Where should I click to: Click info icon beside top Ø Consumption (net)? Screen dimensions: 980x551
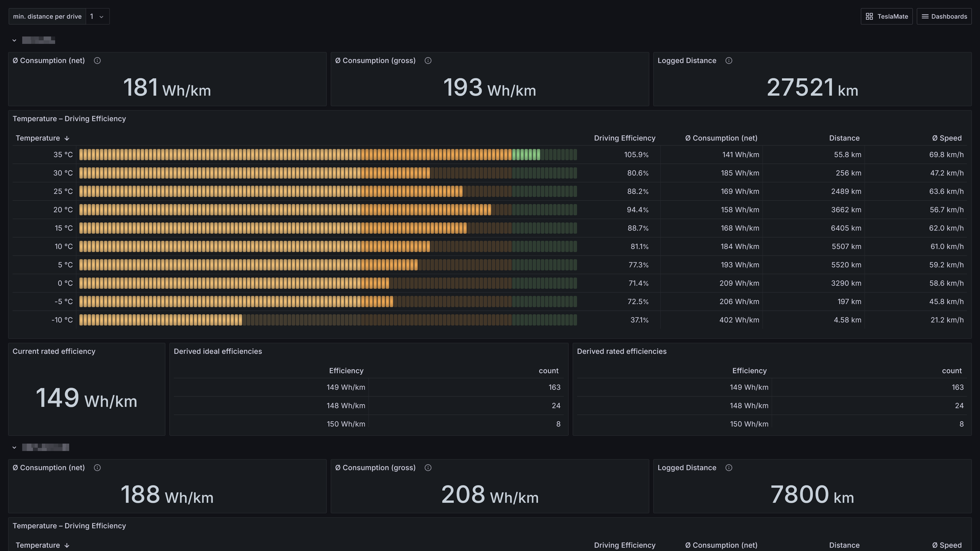point(97,61)
